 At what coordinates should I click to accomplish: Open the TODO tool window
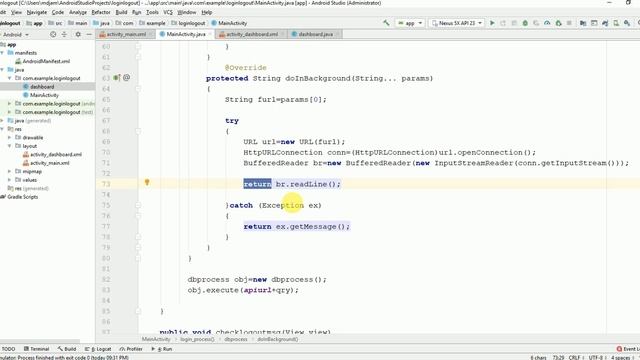click(8, 349)
